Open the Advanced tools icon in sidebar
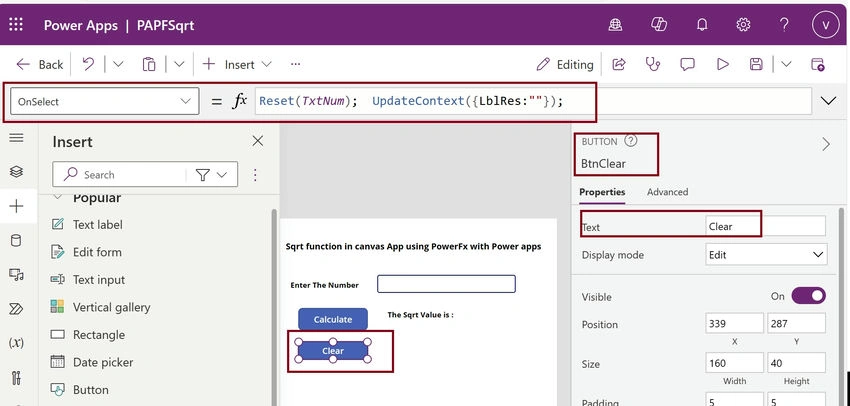Screen dimensions: 850x406 (x=16, y=377)
